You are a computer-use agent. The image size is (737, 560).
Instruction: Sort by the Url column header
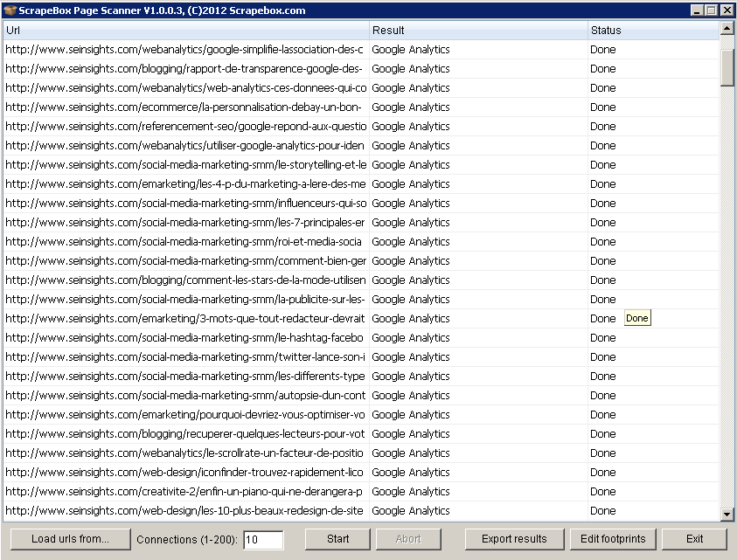pyautogui.click(x=185, y=30)
